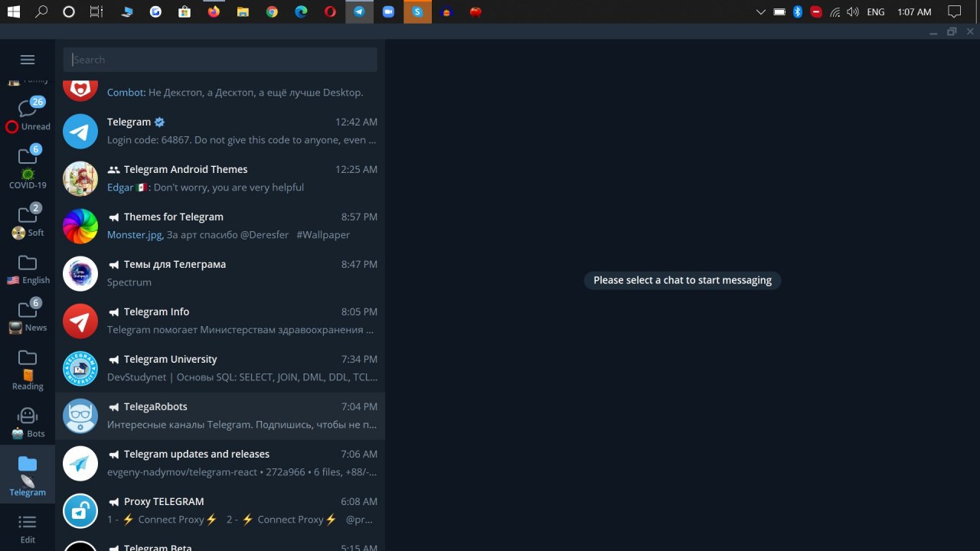Launch Firefox from the taskbar
Image resolution: width=980 pixels, height=551 pixels.
[x=214, y=11]
